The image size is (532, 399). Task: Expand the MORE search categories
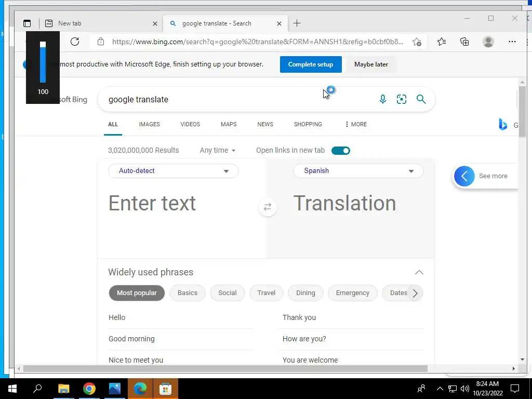click(x=356, y=124)
